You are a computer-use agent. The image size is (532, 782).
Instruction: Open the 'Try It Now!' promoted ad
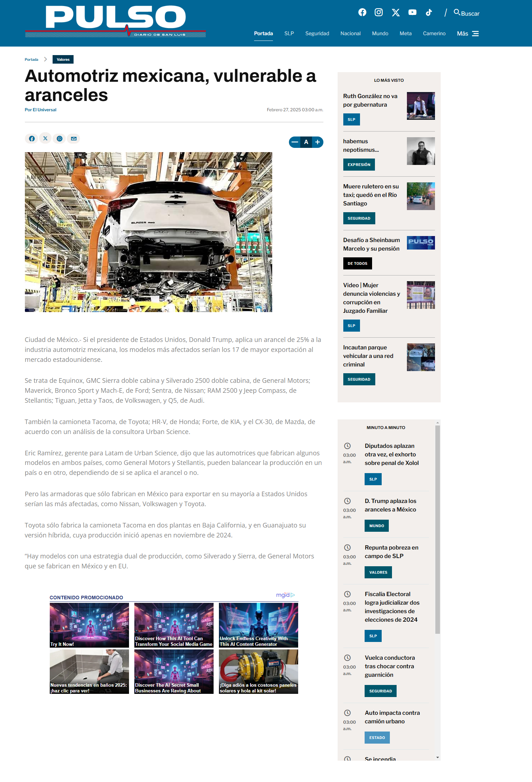[x=89, y=625]
